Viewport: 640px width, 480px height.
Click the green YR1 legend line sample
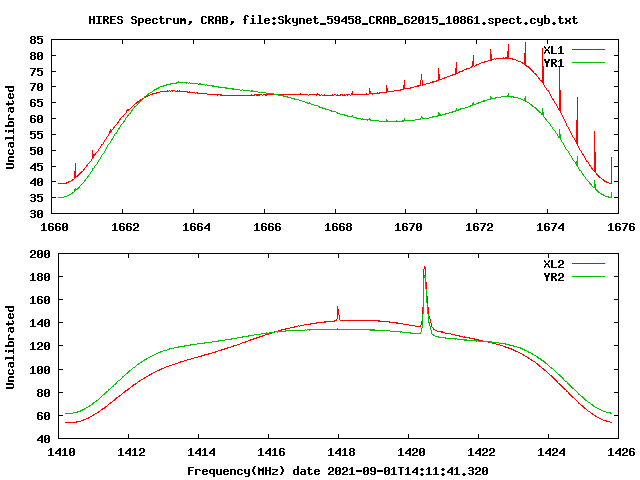click(588, 62)
